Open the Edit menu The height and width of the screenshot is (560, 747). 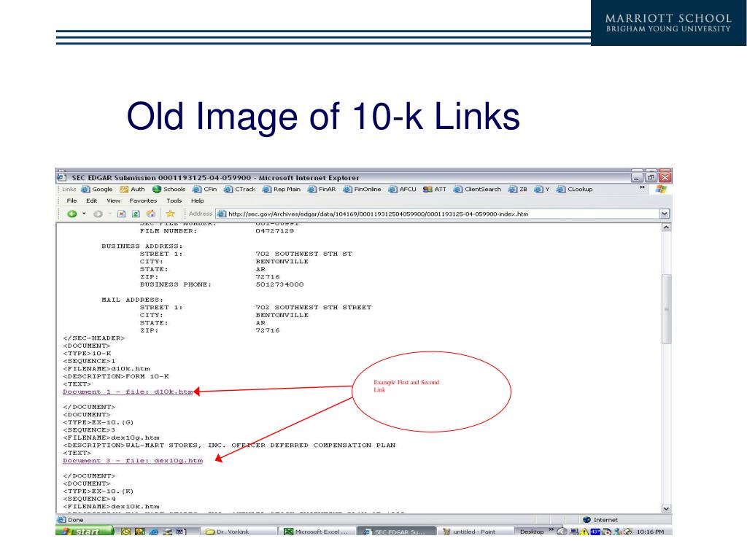point(91,201)
